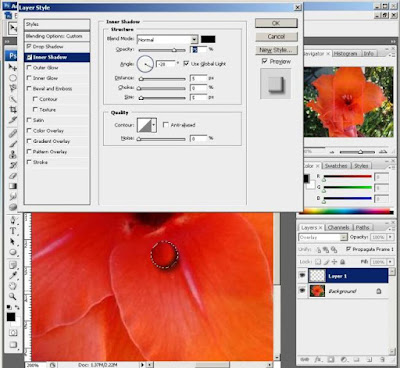The width and height of the screenshot is (400, 368).
Task: Click the Quick Mask mode icon
Action: [13, 332]
